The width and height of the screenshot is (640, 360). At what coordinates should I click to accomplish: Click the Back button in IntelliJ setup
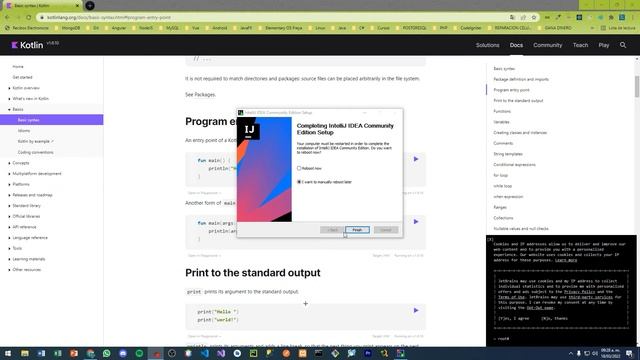332,230
